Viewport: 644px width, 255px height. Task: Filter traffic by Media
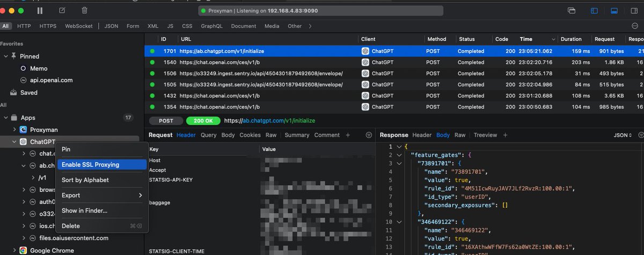tap(272, 26)
